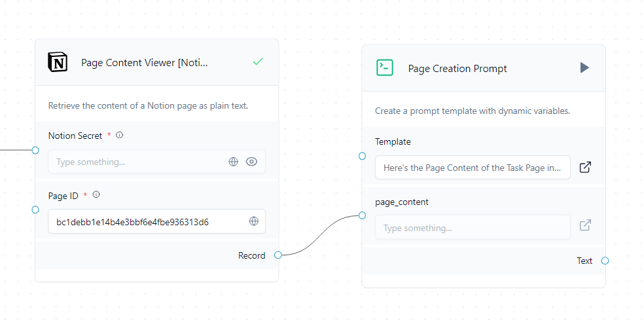The width and height of the screenshot is (644, 330).
Task: Show the Page ID info tooltip icon
Action: coord(96,194)
